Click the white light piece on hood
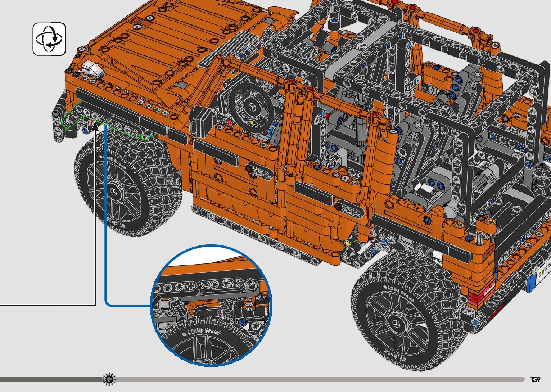The height and width of the screenshot is (392, 551). click(92, 69)
